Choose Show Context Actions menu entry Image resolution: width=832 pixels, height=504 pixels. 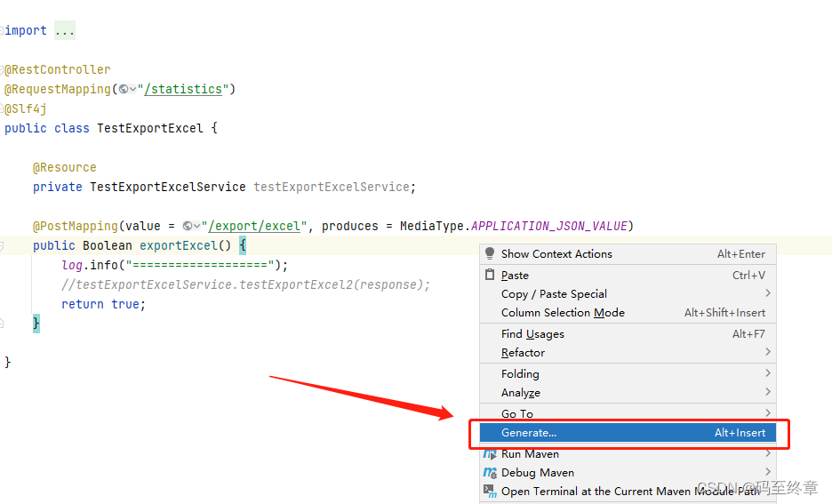628,254
